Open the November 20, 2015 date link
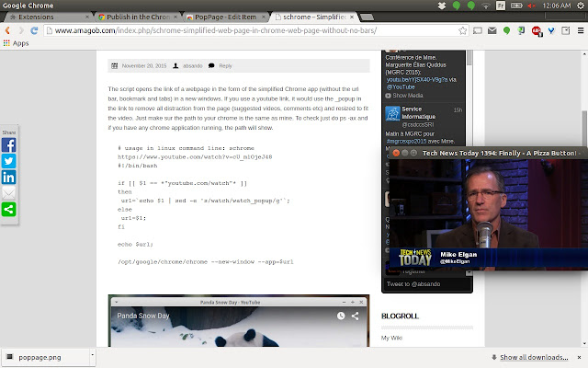The width and height of the screenshot is (588, 368). (144, 65)
